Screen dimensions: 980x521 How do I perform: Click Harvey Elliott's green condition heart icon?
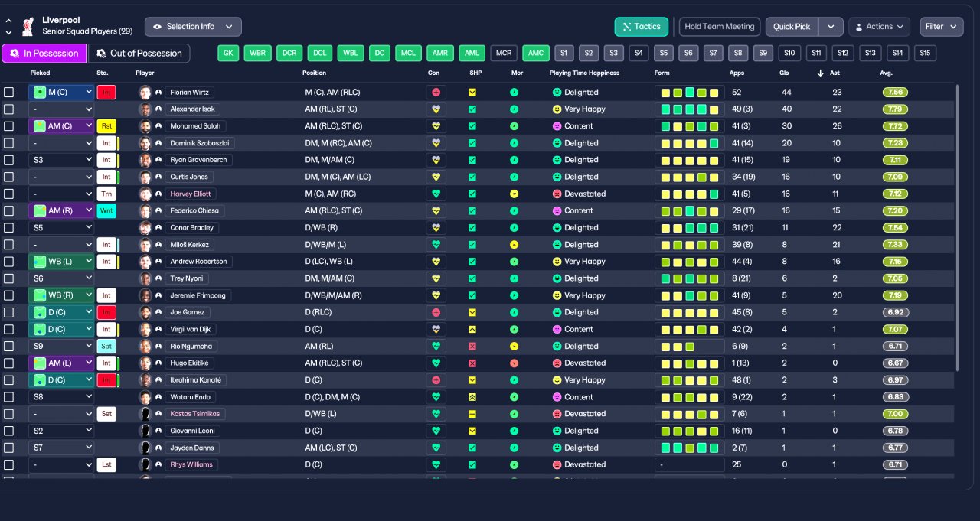coord(436,194)
